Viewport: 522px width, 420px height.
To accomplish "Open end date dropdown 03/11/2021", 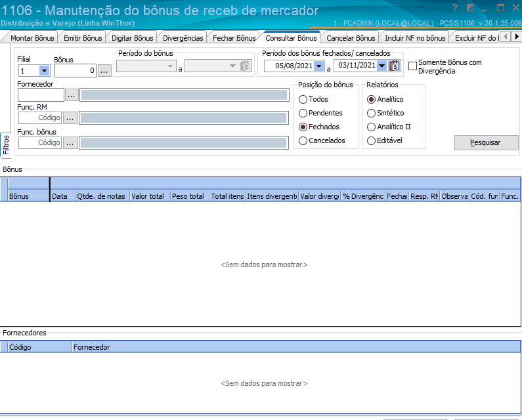I will coord(382,66).
